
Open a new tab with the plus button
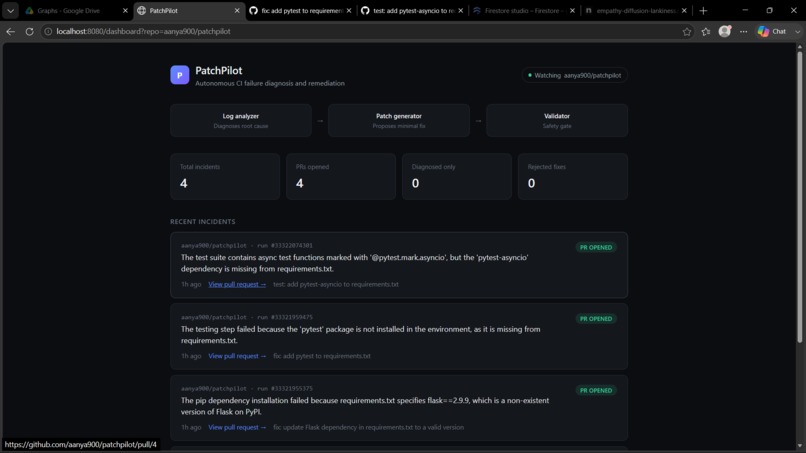[x=703, y=10]
